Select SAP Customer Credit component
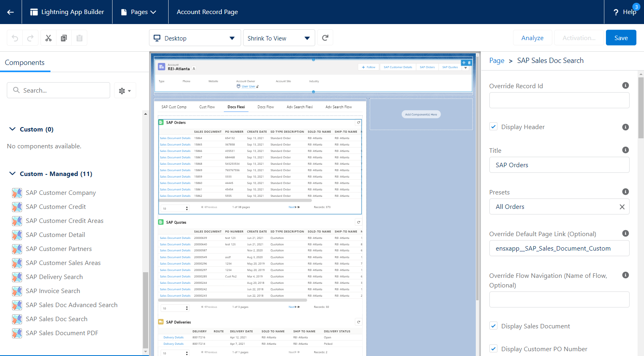This screenshot has width=644, height=356. tap(56, 207)
